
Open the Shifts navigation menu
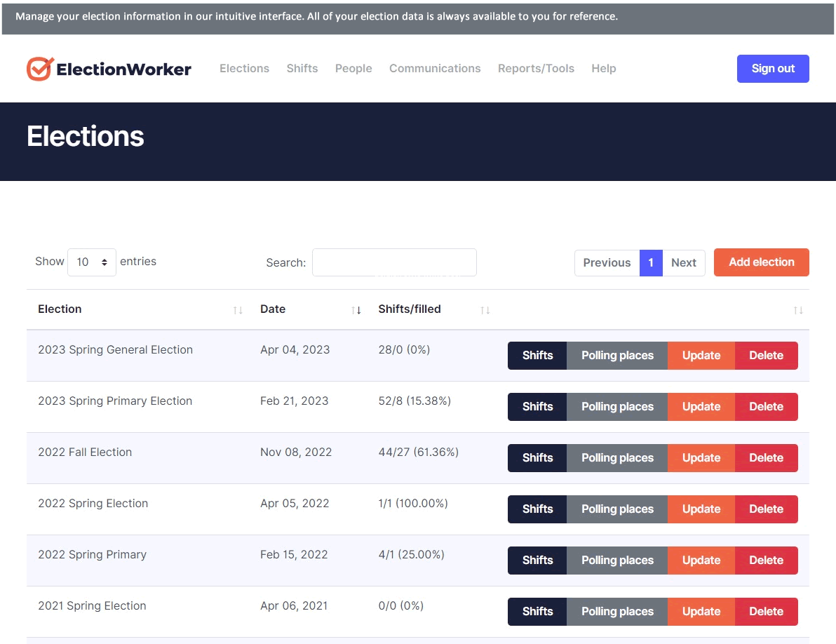(302, 69)
